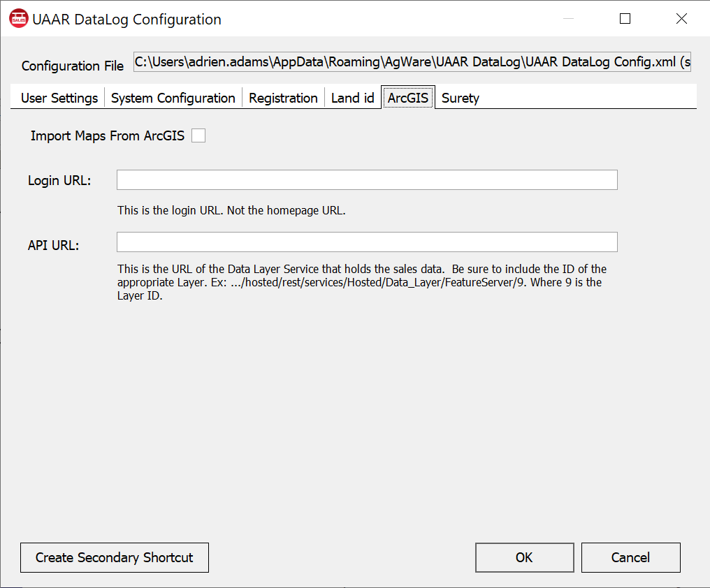710x588 pixels.
Task: Minimize the UAAR DataLog Configuration window
Action: 568,19
